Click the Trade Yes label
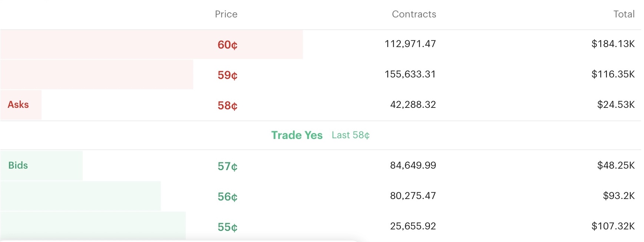This screenshot has height=242, width=644. click(x=297, y=135)
